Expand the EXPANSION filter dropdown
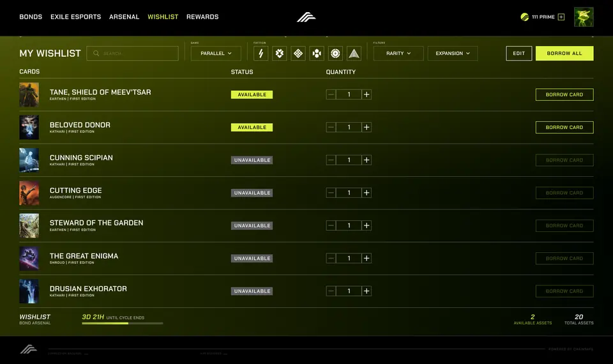The height and width of the screenshot is (364, 613). point(452,53)
